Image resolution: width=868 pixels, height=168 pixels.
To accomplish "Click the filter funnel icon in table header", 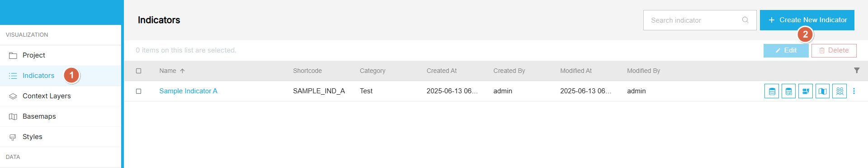I will 857,70.
